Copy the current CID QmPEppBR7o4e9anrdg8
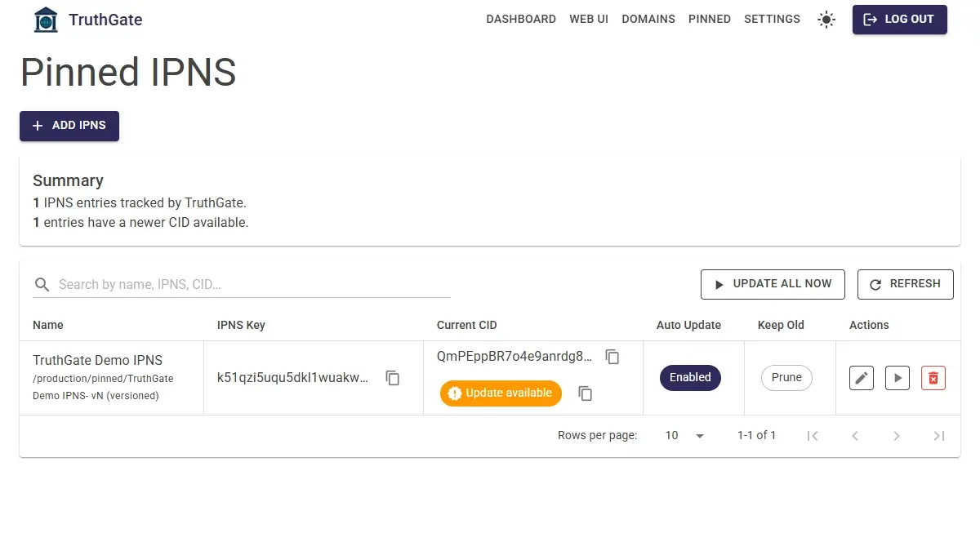Screen dimensions: 980x551 612,357
